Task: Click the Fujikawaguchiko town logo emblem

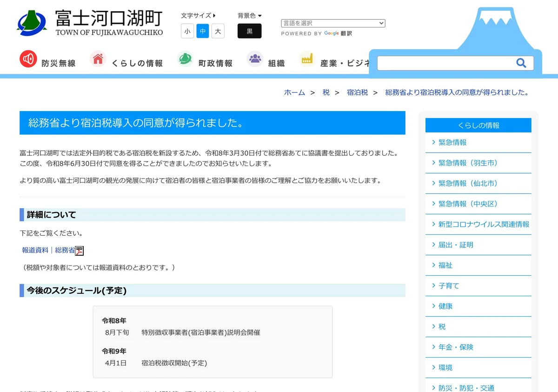Action: click(x=32, y=23)
